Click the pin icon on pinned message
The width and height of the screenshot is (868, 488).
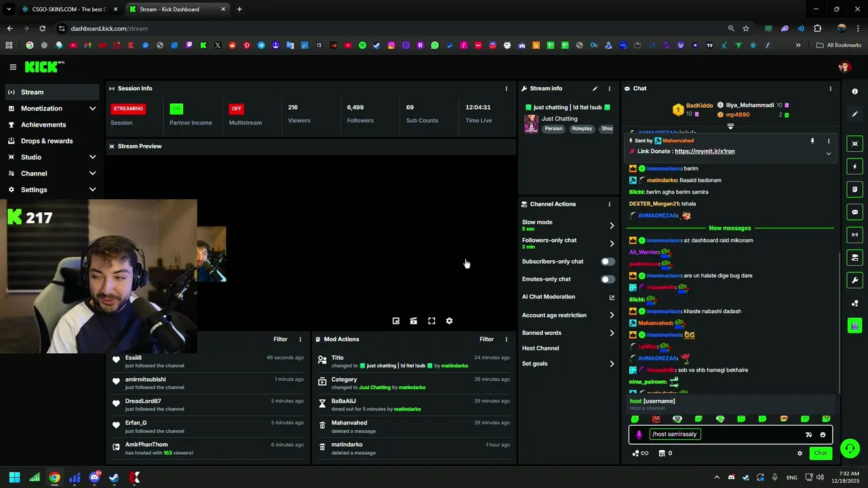tap(812, 141)
